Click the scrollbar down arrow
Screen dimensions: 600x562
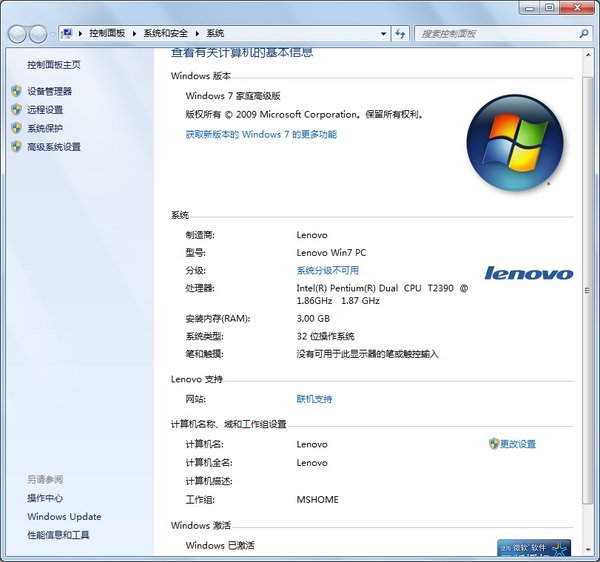(x=588, y=550)
